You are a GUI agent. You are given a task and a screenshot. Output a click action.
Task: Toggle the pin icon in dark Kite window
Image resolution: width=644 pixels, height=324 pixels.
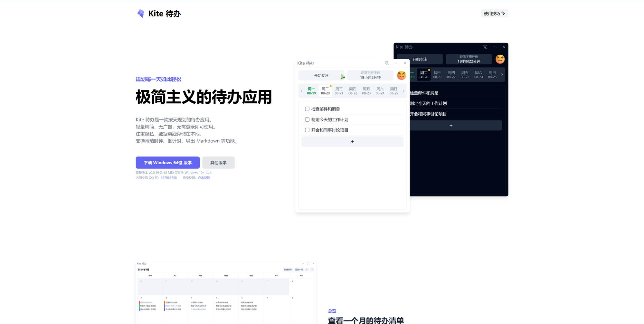pos(485,47)
